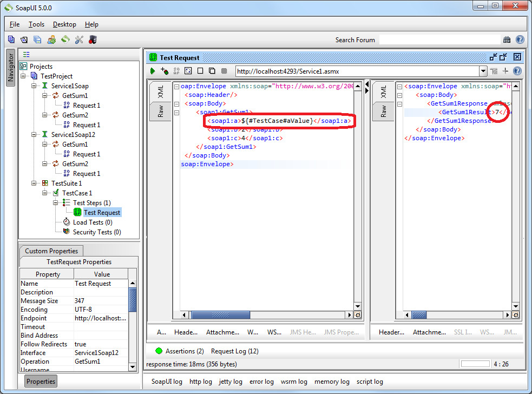
Task: Open help icon beside the Search Forum binoculars
Action: (520, 40)
